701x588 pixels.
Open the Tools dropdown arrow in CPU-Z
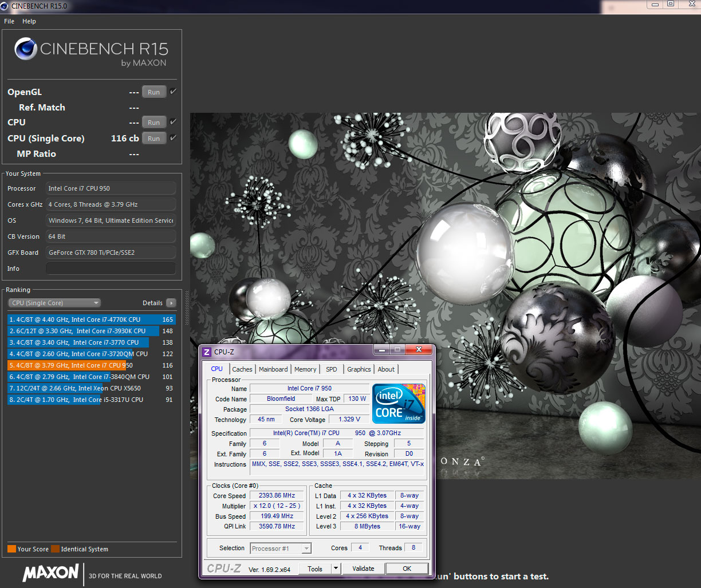click(336, 569)
